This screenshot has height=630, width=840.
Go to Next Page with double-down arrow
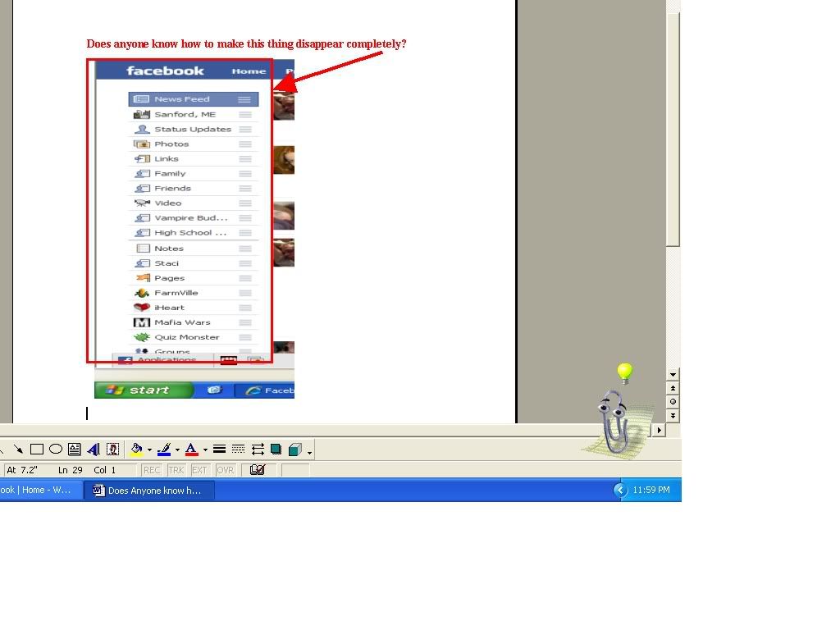673,415
